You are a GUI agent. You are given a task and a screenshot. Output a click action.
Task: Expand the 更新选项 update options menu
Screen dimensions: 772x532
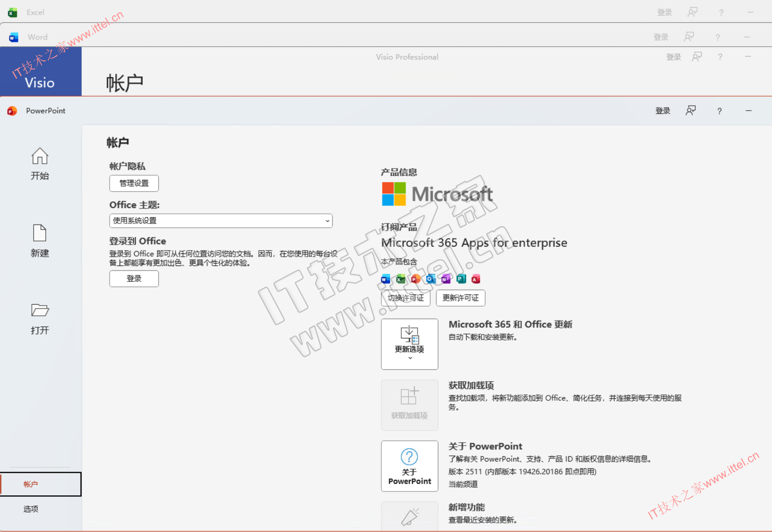click(x=409, y=344)
